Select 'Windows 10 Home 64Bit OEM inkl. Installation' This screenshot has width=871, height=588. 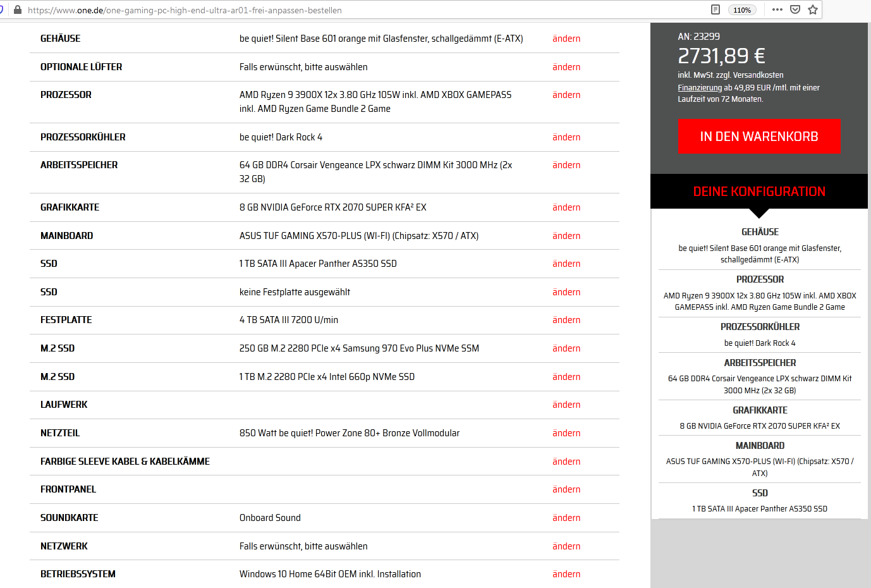tap(330, 574)
